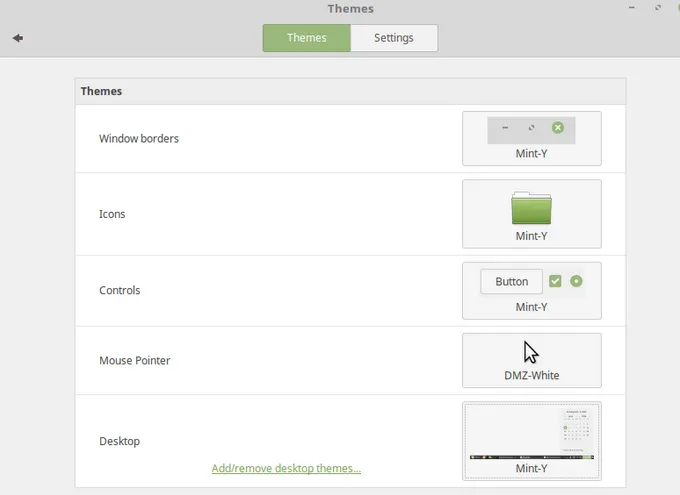This screenshot has width=680, height=495.
Task: Maximize the Themes window from the title bar
Action: 657,8
